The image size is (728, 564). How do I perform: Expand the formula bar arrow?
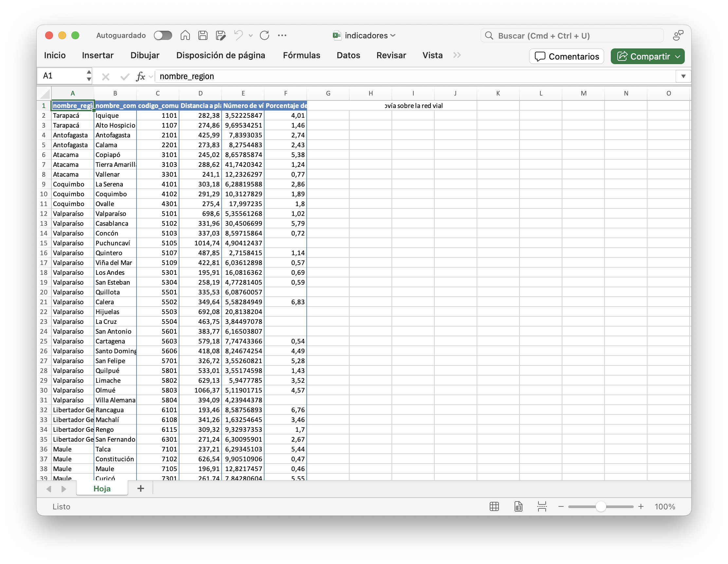(x=683, y=76)
